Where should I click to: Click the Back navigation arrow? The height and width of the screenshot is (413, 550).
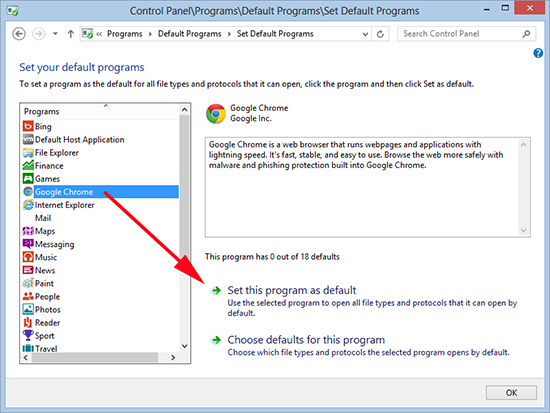tap(19, 34)
